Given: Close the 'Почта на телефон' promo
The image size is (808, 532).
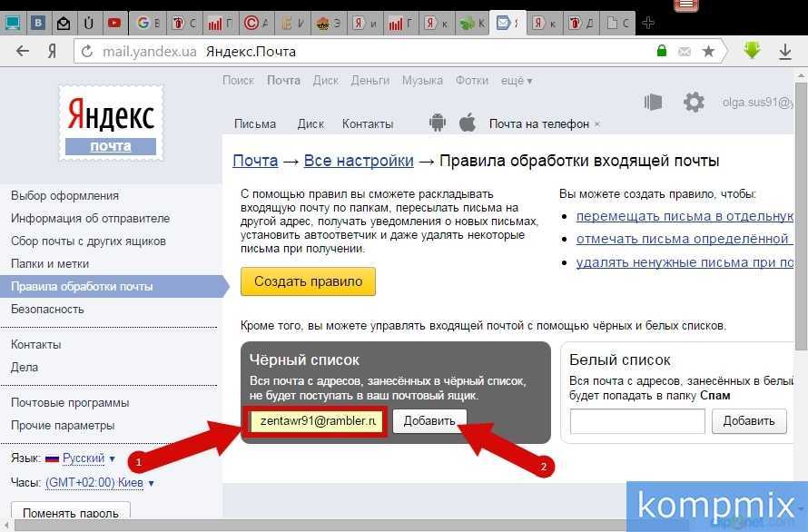Looking at the screenshot, I should click(596, 124).
